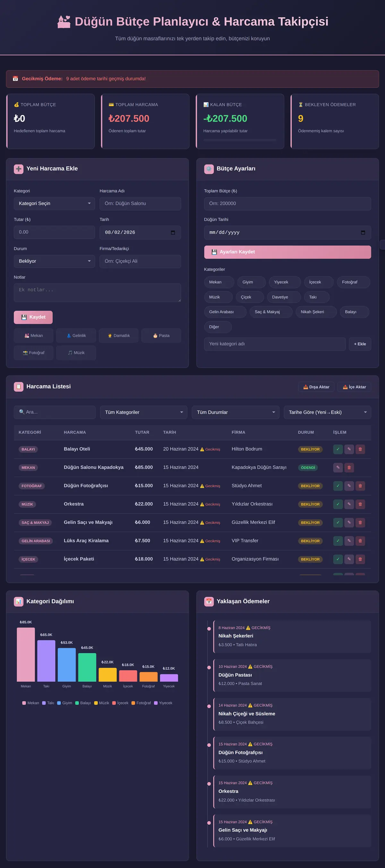Edit the Balayı Oteli expense row
The image size is (385, 868).
(349, 449)
